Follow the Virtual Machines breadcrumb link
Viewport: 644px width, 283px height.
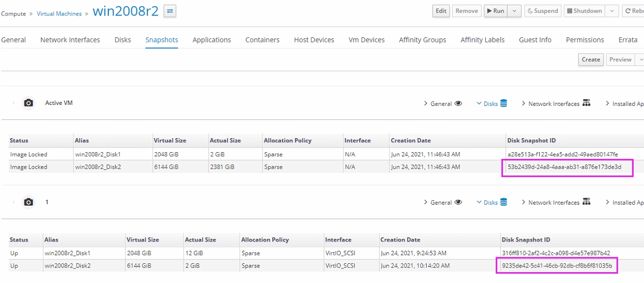[x=59, y=14]
